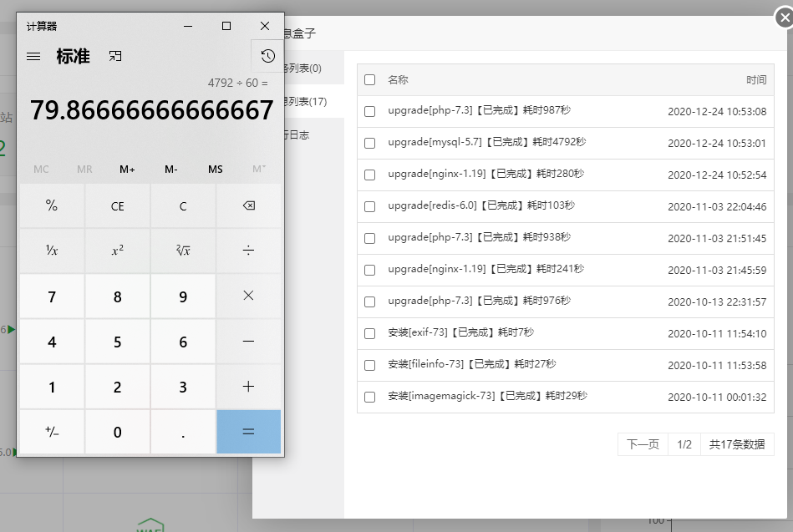Check the upgrade[mysql-5.7] 耗时4792秒 row
Image resolution: width=793 pixels, height=532 pixels.
point(369,143)
